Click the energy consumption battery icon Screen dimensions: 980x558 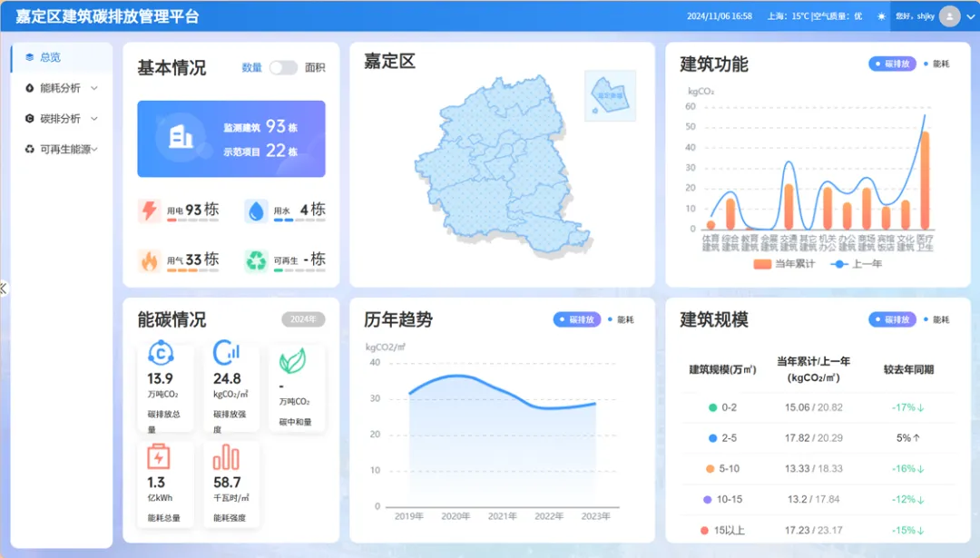[159, 455]
